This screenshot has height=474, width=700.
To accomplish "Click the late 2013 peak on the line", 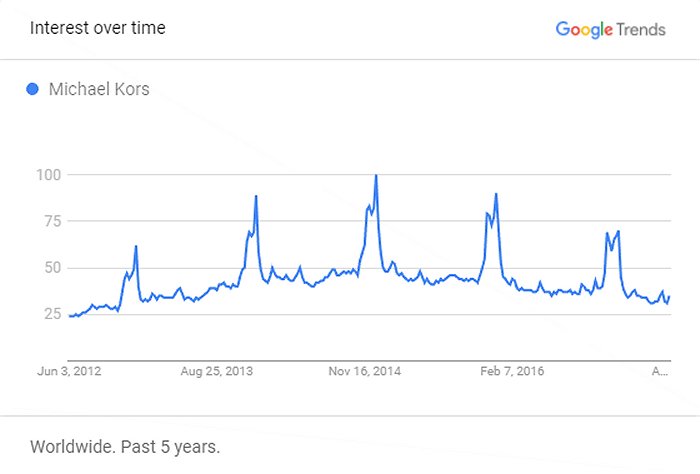I will click(x=256, y=196).
